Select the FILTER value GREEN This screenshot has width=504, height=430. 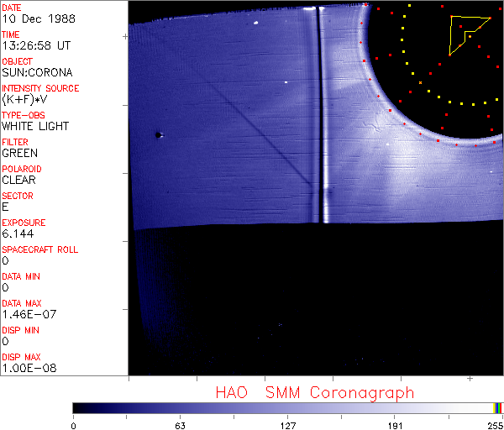click(19, 153)
